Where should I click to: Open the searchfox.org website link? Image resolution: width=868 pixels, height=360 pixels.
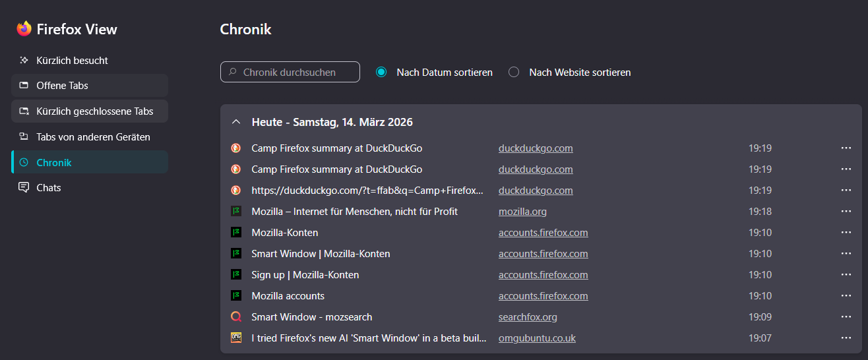pos(528,317)
